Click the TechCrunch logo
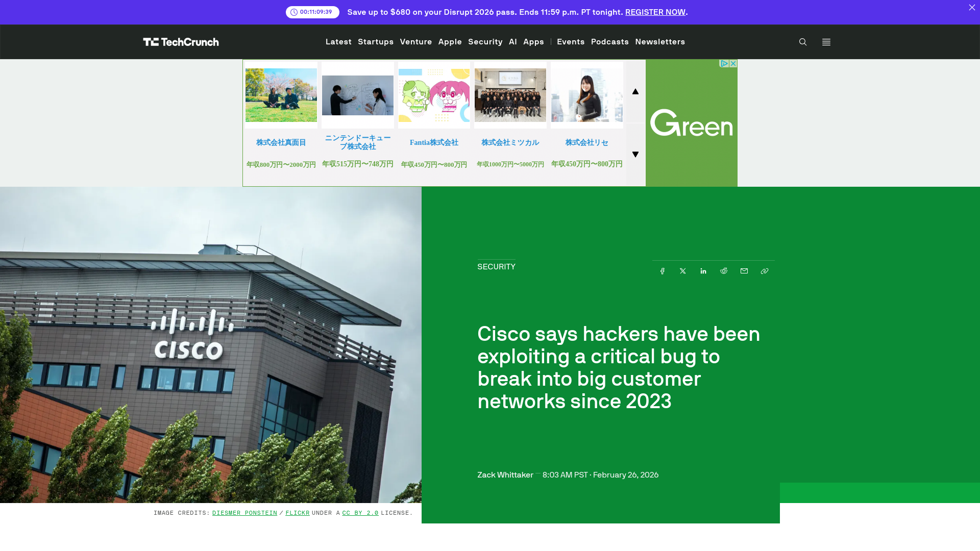The height and width of the screenshot is (551, 980). [181, 42]
